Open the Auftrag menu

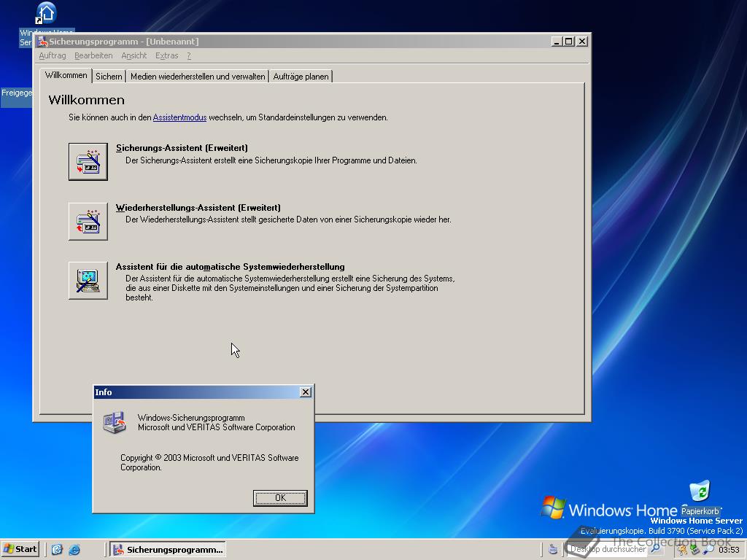pyautogui.click(x=53, y=55)
